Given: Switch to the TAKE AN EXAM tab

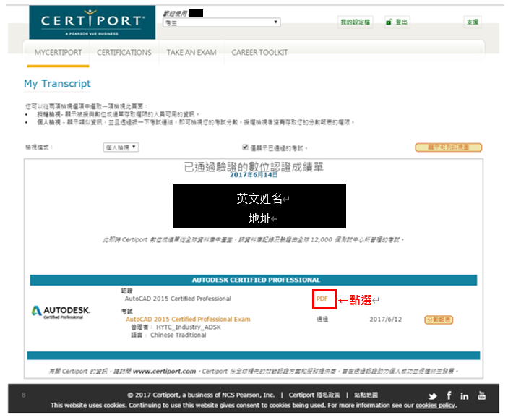Looking at the screenshot, I should coord(191,53).
